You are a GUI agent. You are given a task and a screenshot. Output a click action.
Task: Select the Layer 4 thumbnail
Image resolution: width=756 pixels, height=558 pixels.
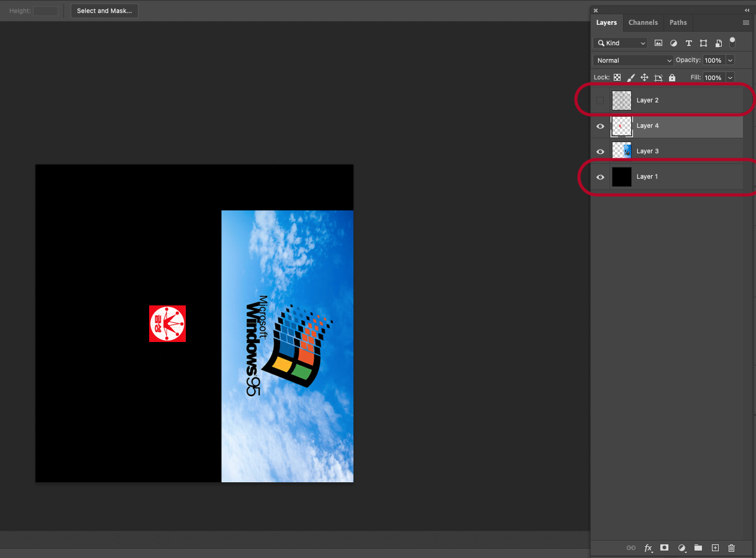pos(622,126)
